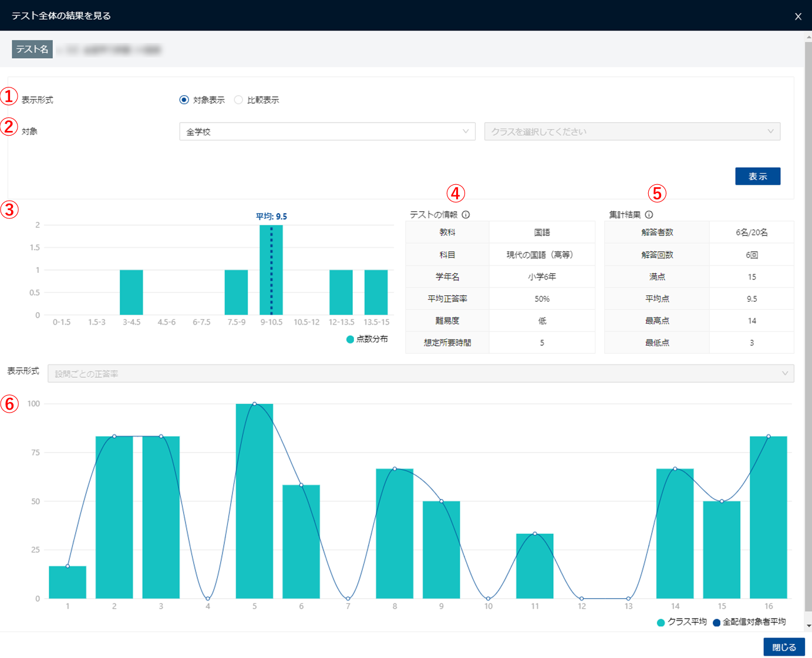Open the クラスを選択してください dropdown
Screen dimensions: 812x658
click(x=632, y=131)
